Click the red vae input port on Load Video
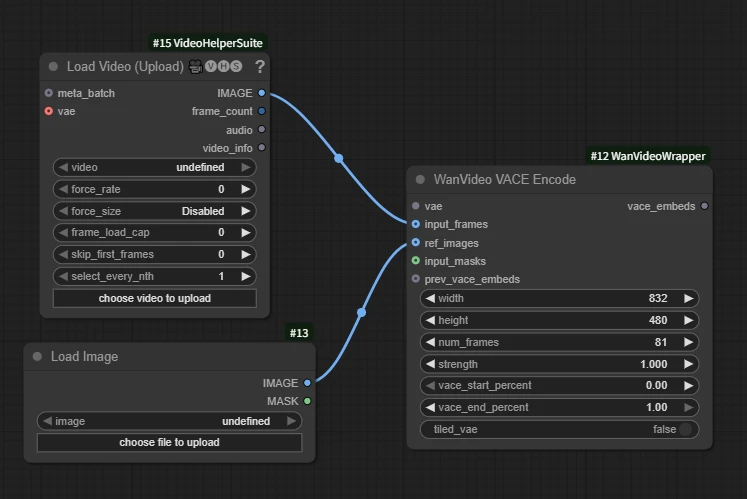This screenshot has width=747, height=499. [x=48, y=111]
